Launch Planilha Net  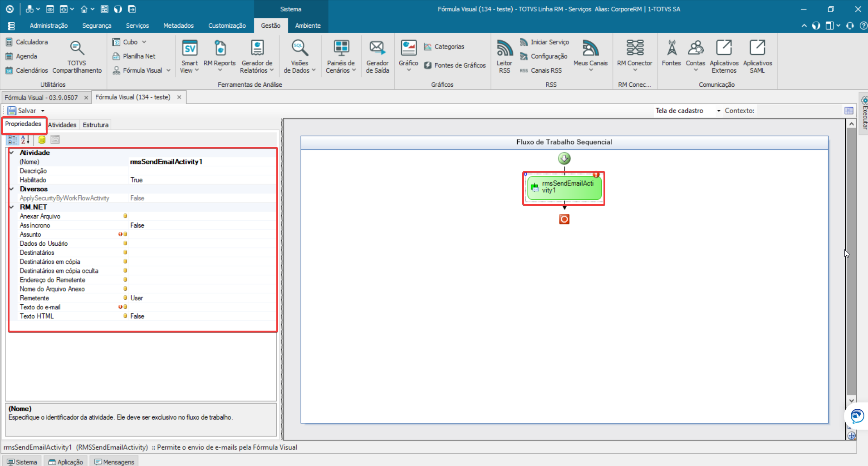pyautogui.click(x=134, y=56)
